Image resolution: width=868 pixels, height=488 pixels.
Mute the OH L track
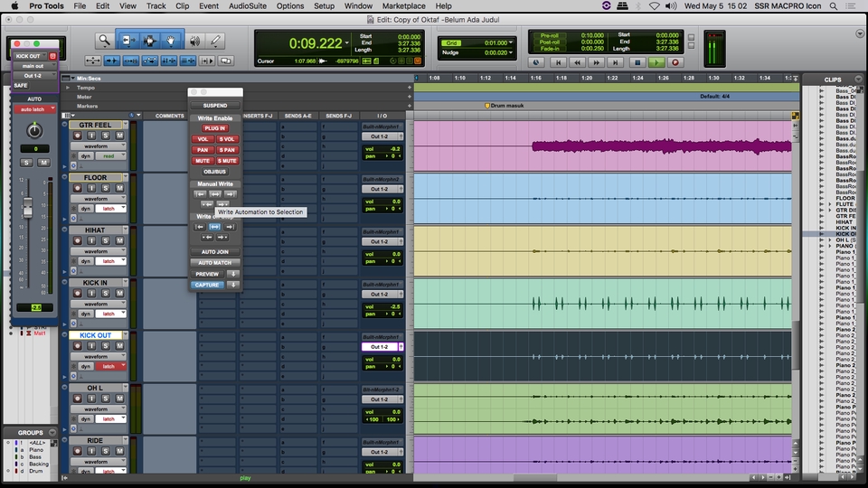119,399
